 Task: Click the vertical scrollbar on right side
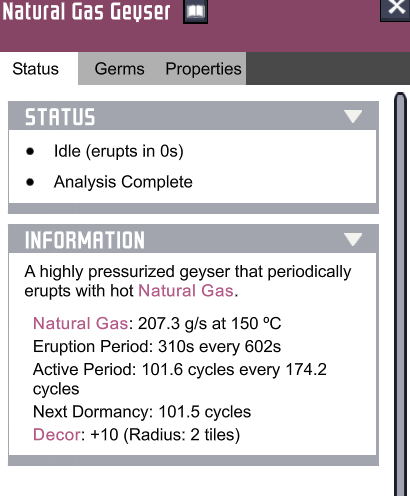click(401, 294)
